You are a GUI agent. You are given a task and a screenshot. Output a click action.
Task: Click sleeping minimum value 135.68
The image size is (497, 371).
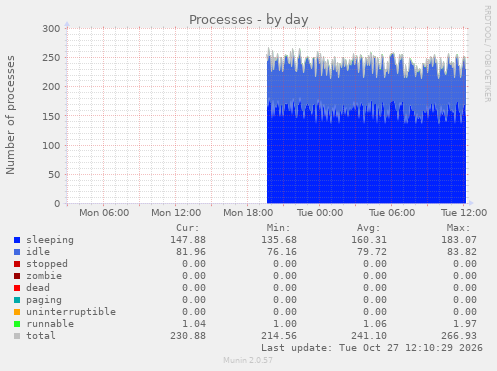pos(279,240)
